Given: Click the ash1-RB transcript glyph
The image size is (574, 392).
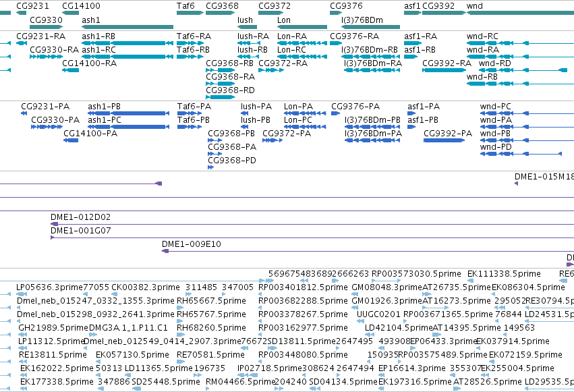Looking at the screenshot, I should (x=127, y=43).
